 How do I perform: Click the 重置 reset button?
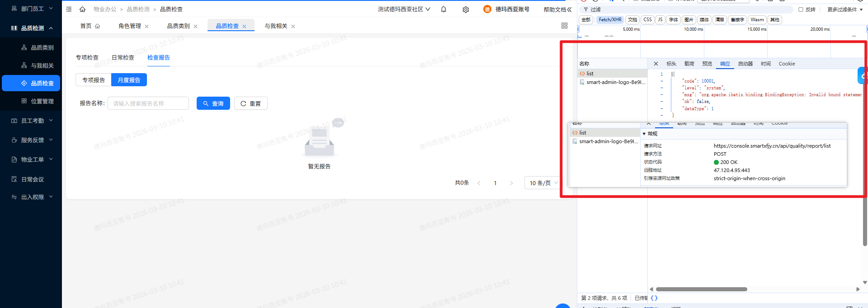click(251, 103)
